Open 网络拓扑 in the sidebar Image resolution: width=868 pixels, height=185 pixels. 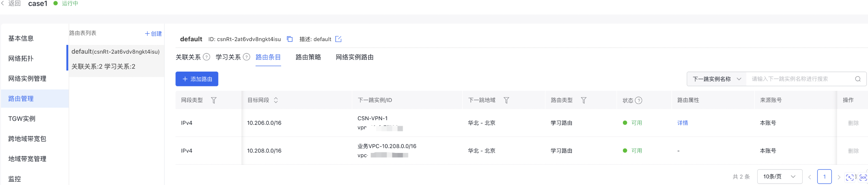coord(21,58)
